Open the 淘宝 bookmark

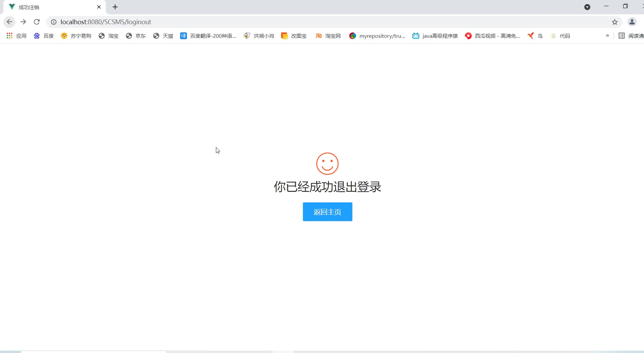(x=108, y=36)
